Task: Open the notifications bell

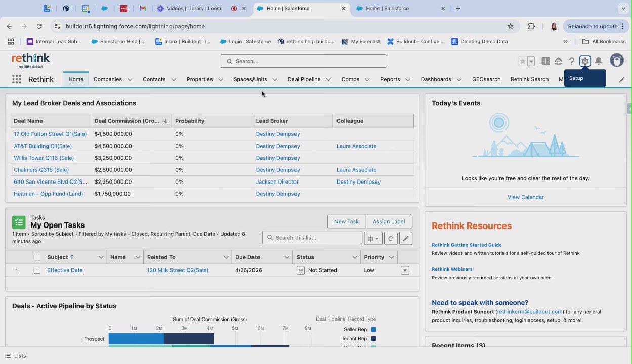Action: click(599, 61)
